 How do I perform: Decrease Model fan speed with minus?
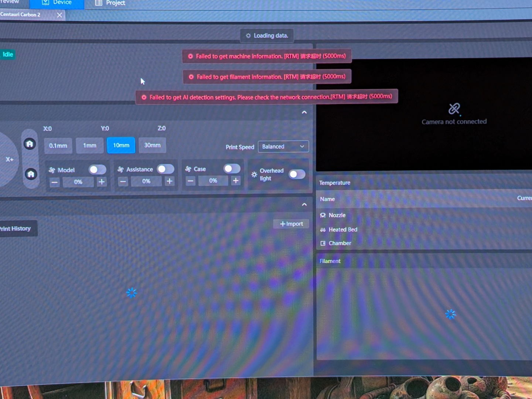(x=55, y=182)
